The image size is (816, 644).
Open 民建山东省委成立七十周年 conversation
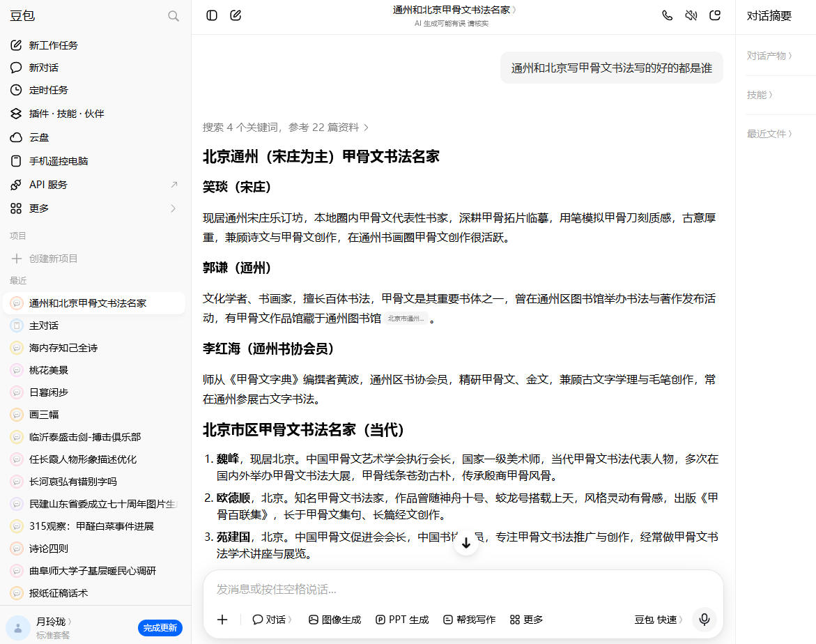(x=93, y=504)
